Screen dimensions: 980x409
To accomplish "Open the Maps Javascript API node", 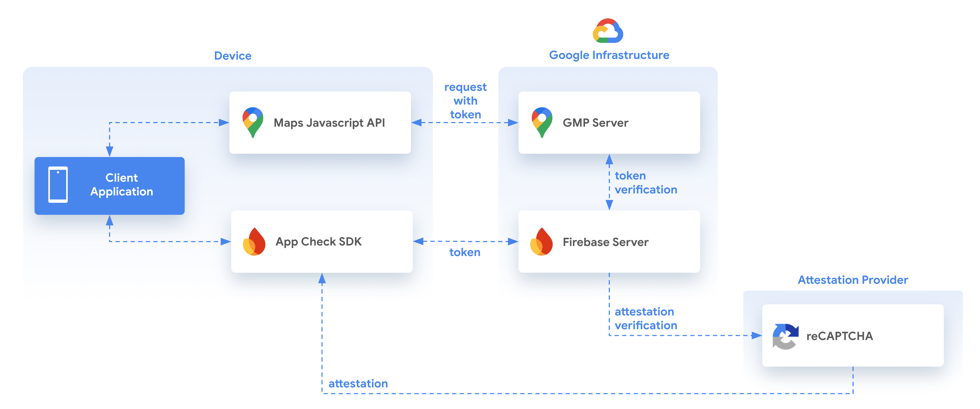I will click(x=320, y=123).
